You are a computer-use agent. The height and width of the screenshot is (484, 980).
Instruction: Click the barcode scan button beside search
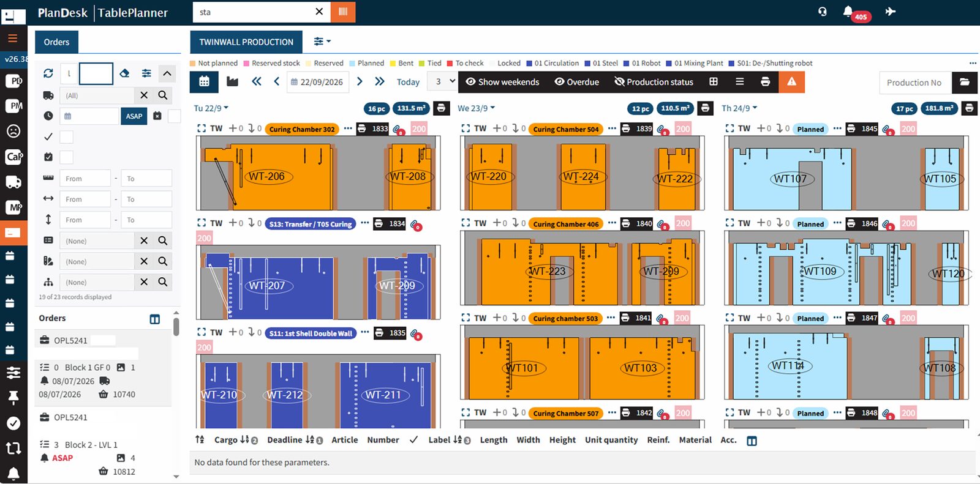(343, 12)
